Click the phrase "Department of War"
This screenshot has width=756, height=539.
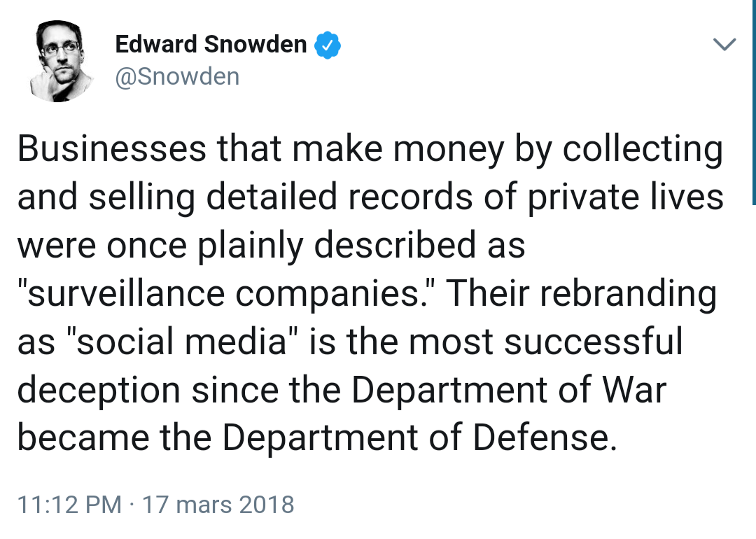[x=508, y=391]
